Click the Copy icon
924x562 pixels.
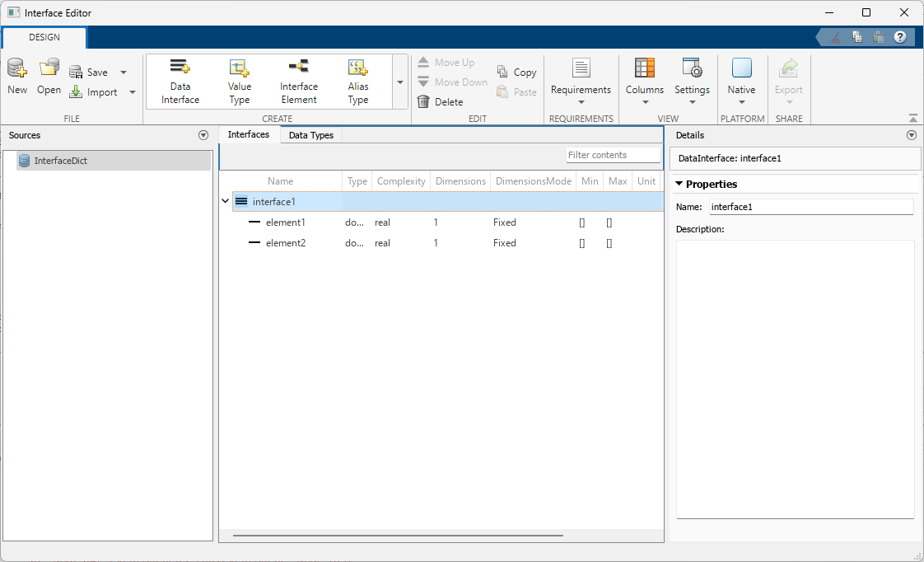pyautogui.click(x=516, y=72)
